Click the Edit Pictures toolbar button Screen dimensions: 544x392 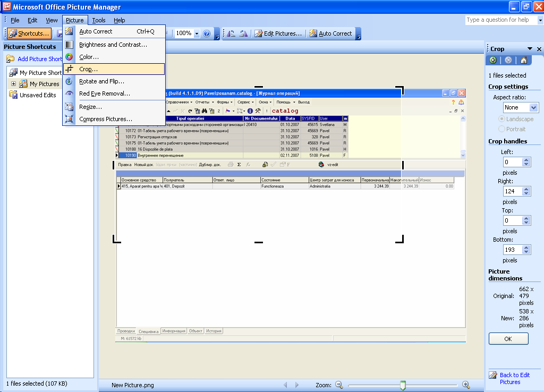click(278, 33)
